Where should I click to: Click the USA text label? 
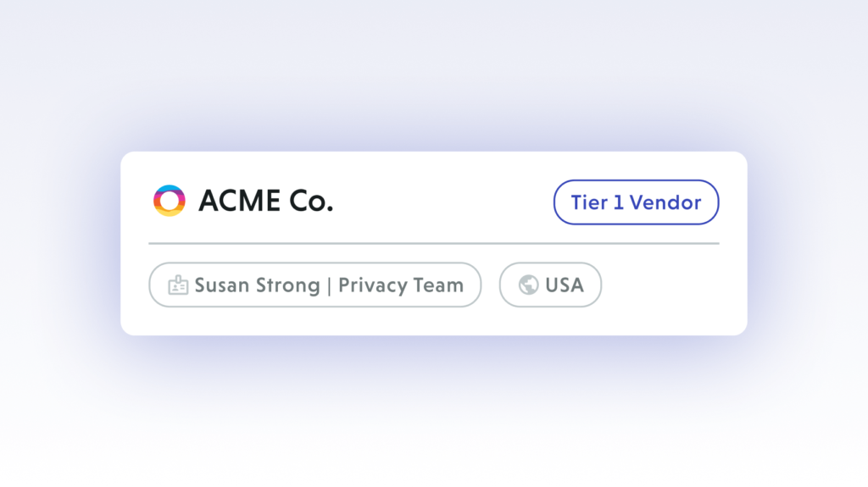tap(565, 285)
